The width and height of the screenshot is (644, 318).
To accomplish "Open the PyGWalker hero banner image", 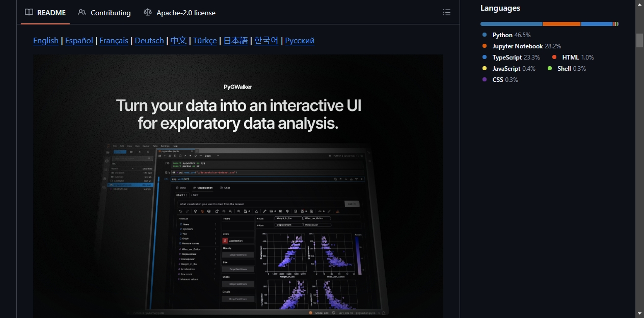I will [238, 186].
